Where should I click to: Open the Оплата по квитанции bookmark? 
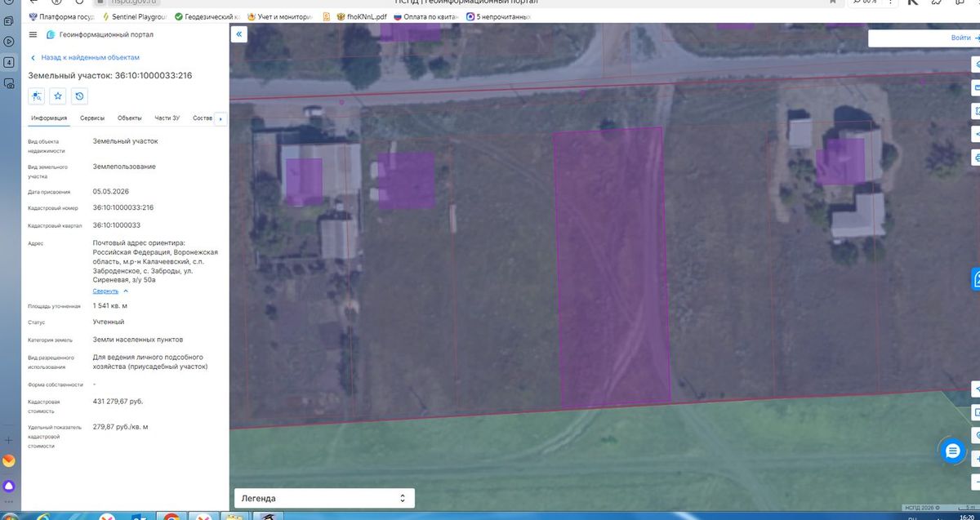(x=425, y=16)
